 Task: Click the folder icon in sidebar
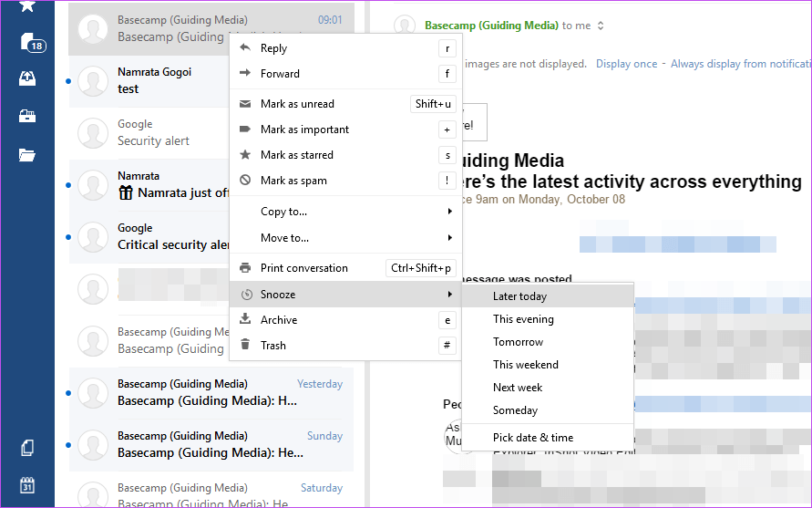click(x=27, y=154)
